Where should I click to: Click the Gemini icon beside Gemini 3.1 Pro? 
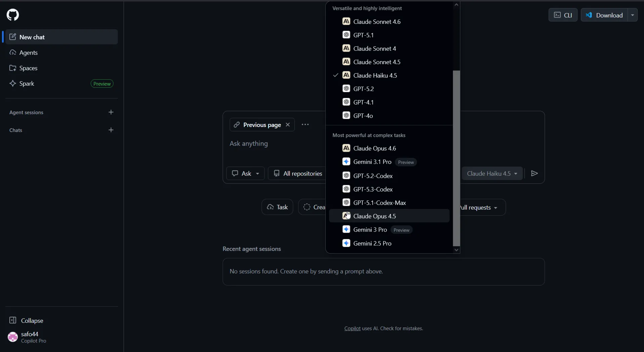tap(346, 162)
